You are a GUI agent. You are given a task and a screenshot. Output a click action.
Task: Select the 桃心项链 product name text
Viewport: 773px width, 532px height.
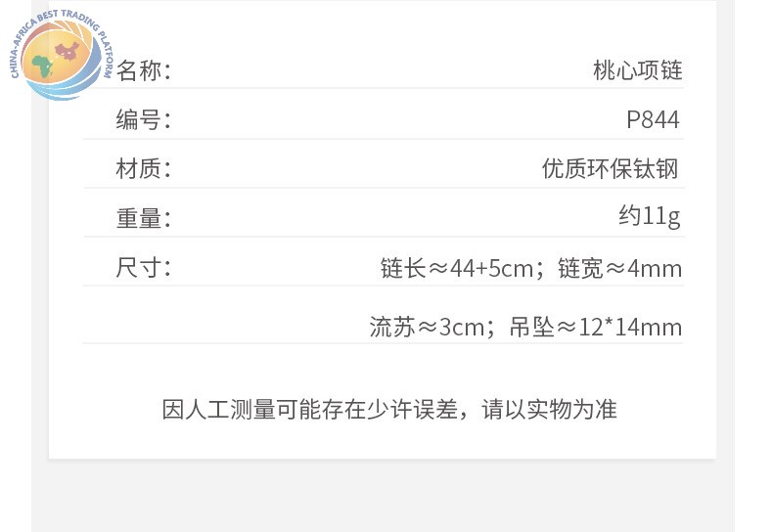click(x=638, y=70)
